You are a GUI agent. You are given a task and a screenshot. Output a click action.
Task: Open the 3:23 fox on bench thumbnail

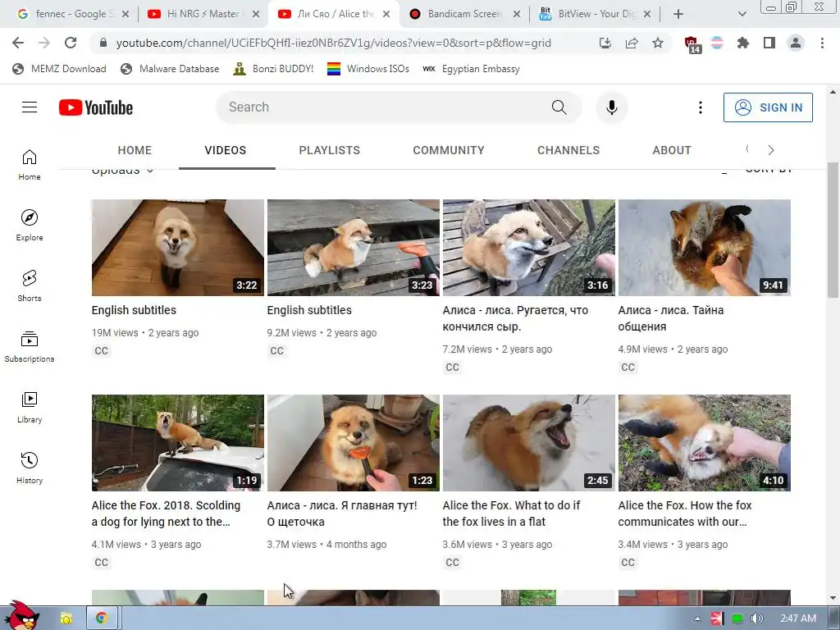point(353,248)
